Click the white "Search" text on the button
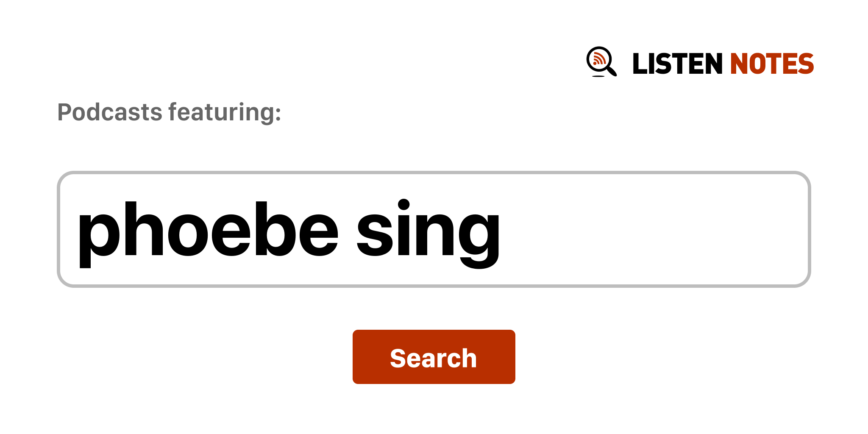This screenshot has height=434, width=868. [434, 358]
